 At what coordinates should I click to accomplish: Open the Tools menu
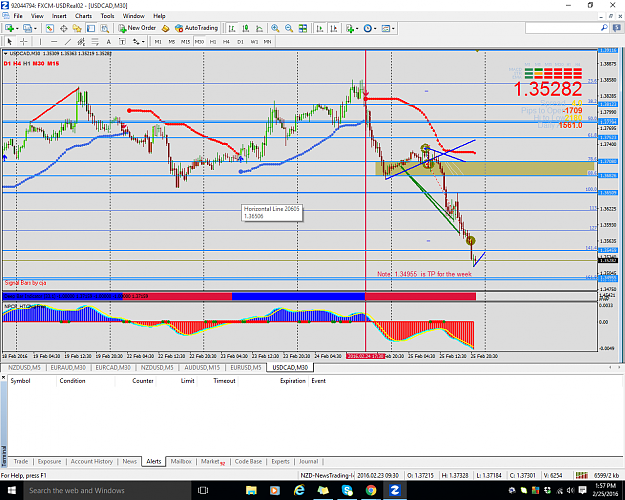click(x=107, y=16)
